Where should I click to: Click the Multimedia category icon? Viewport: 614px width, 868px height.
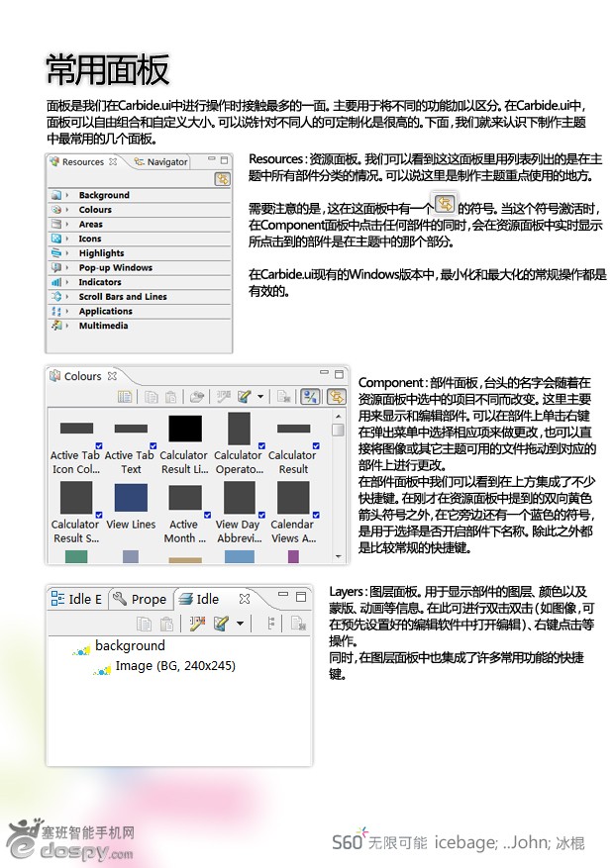click(55, 326)
